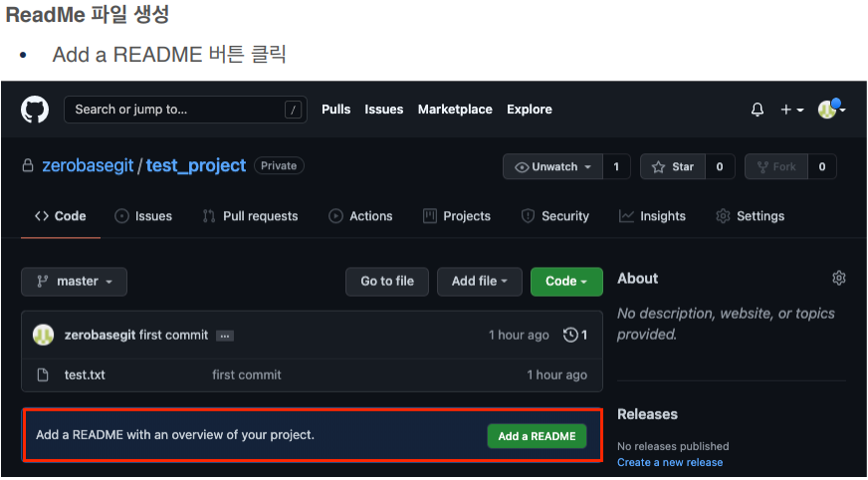The image size is (868, 480).
Task: Open the Add file dropdown
Action: coord(480,281)
